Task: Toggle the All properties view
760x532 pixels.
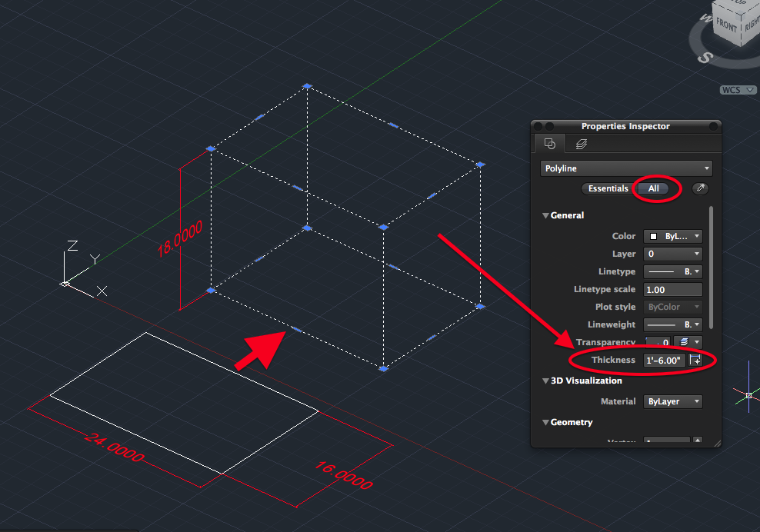Action: pos(653,188)
